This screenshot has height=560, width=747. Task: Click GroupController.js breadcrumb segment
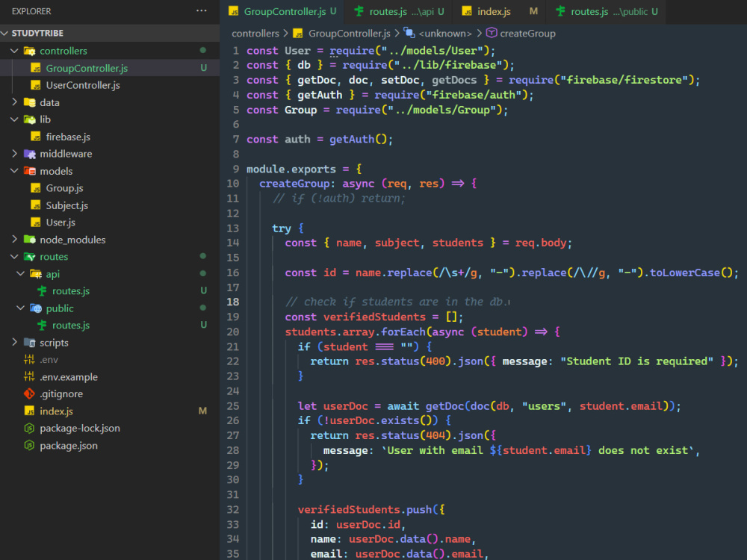click(349, 34)
